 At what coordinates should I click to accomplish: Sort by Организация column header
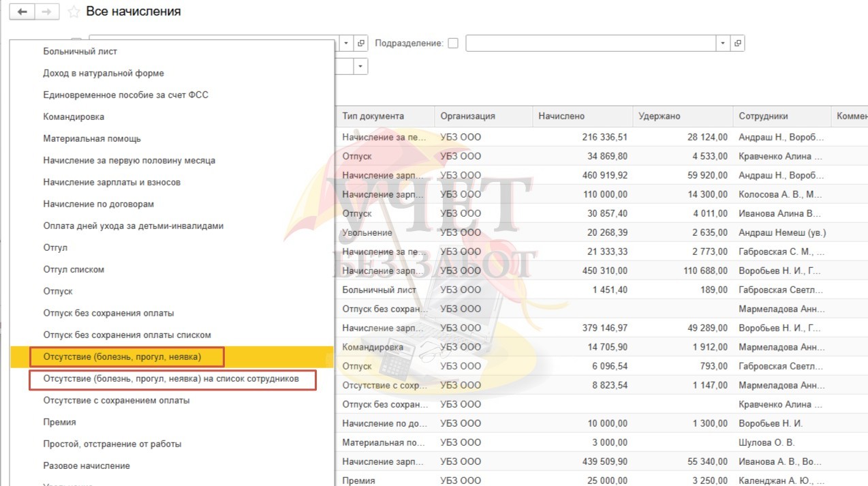[484, 116]
